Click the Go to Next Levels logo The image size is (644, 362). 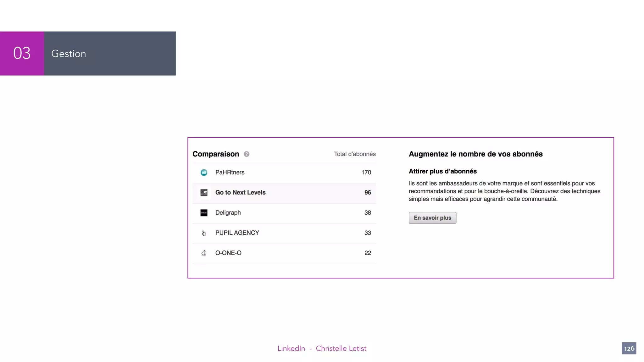pyautogui.click(x=204, y=193)
